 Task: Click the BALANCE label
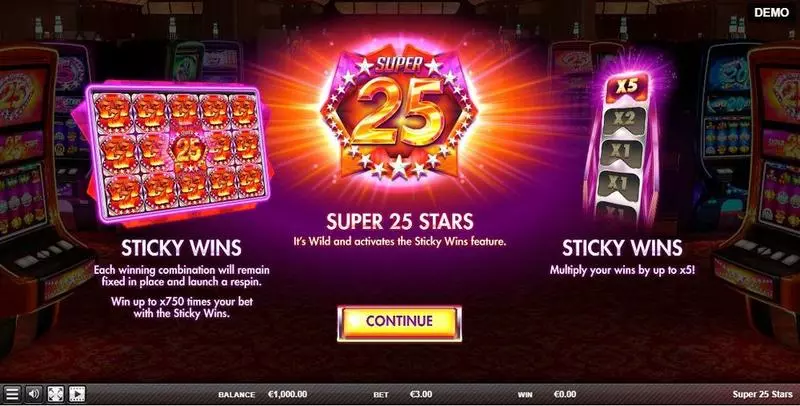point(236,395)
